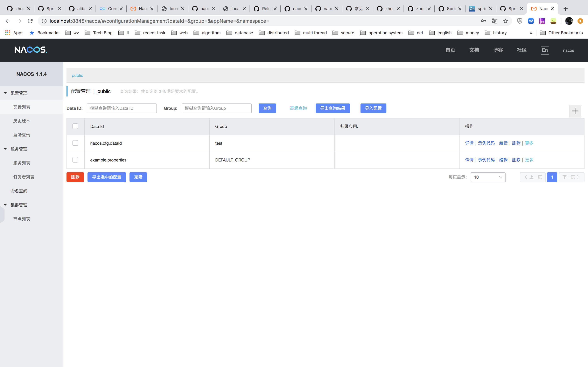Open 命名空间 in the sidebar

pyautogui.click(x=19, y=191)
